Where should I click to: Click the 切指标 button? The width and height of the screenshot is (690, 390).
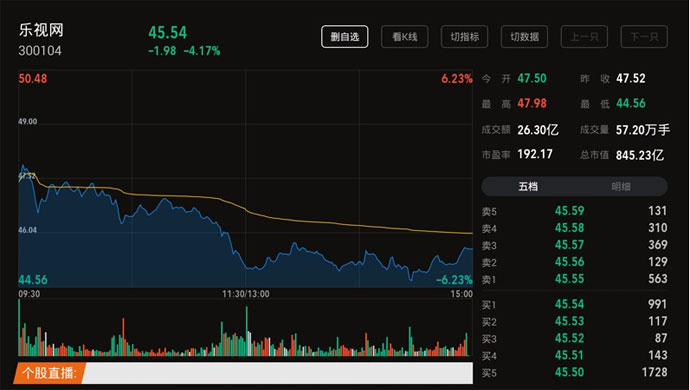464,37
